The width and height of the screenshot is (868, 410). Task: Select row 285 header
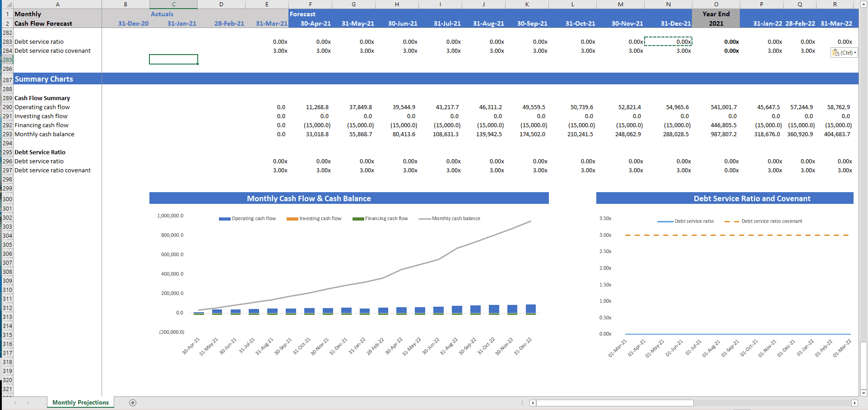coord(8,60)
